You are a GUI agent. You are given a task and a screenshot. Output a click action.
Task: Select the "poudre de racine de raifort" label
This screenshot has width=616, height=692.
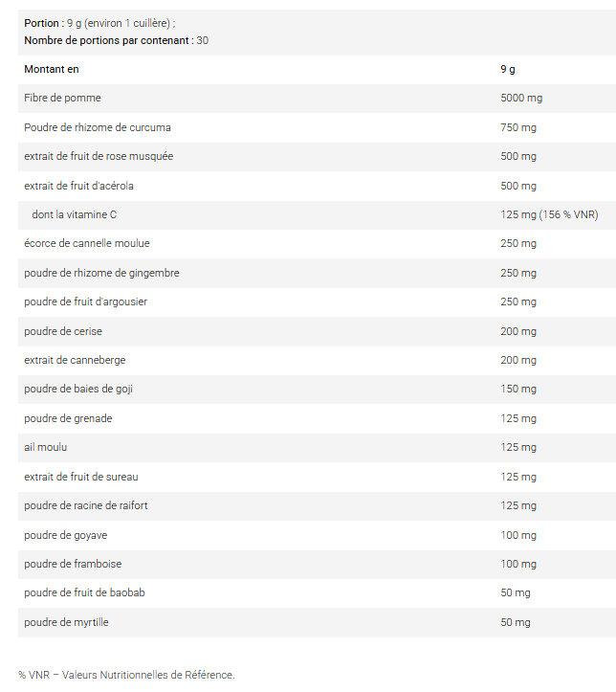[x=86, y=505]
